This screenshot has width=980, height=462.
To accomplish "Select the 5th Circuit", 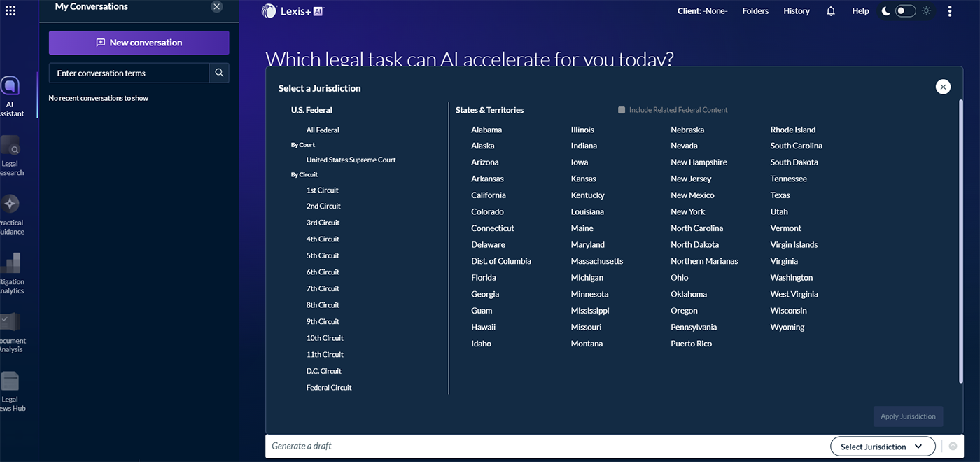I will click(x=323, y=256).
